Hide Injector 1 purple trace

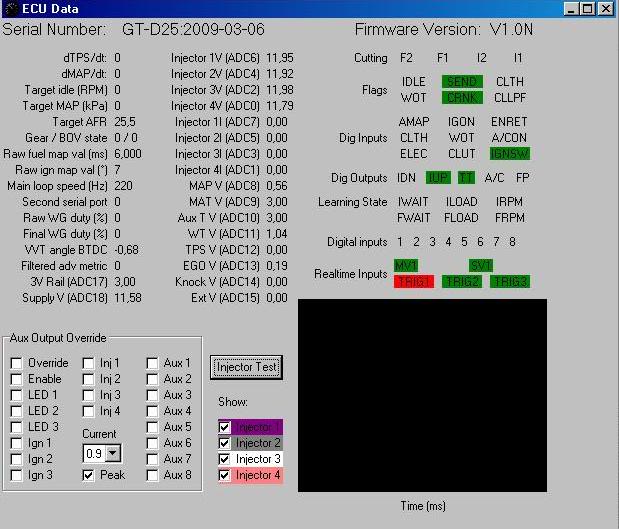coord(224,427)
